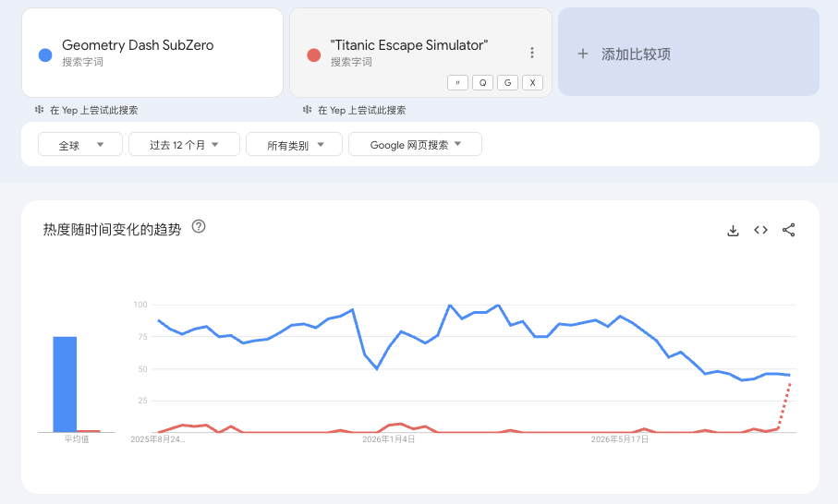Open the embed code icon
The width and height of the screenshot is (838, 504).
coord(760,230)
